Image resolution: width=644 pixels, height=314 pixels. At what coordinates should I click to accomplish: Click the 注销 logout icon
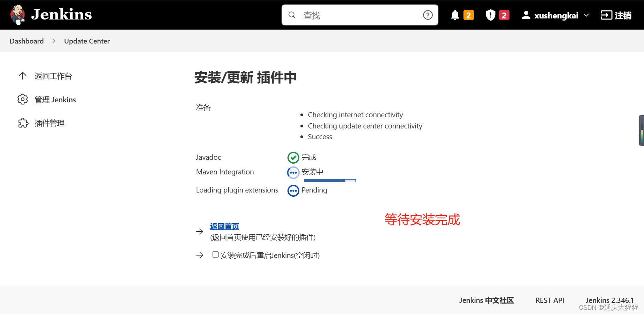(x=606, y=15)
